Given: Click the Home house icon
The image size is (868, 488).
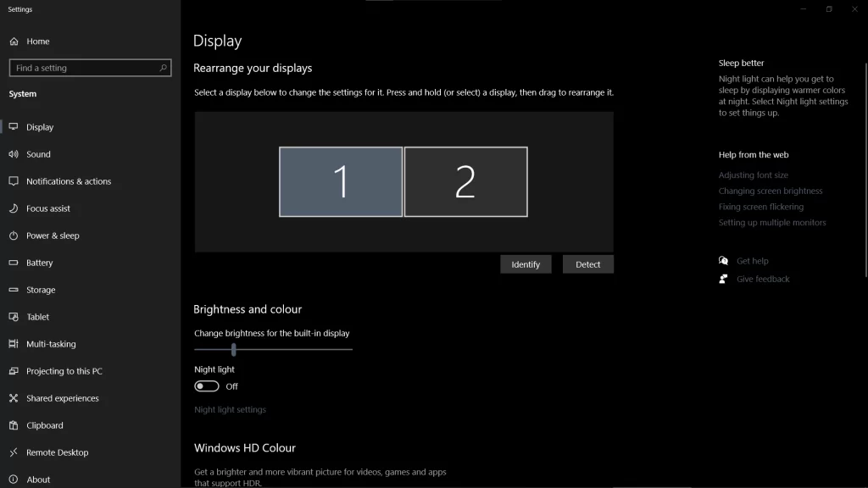Looking at the screenshot, I should click(14, 42).
